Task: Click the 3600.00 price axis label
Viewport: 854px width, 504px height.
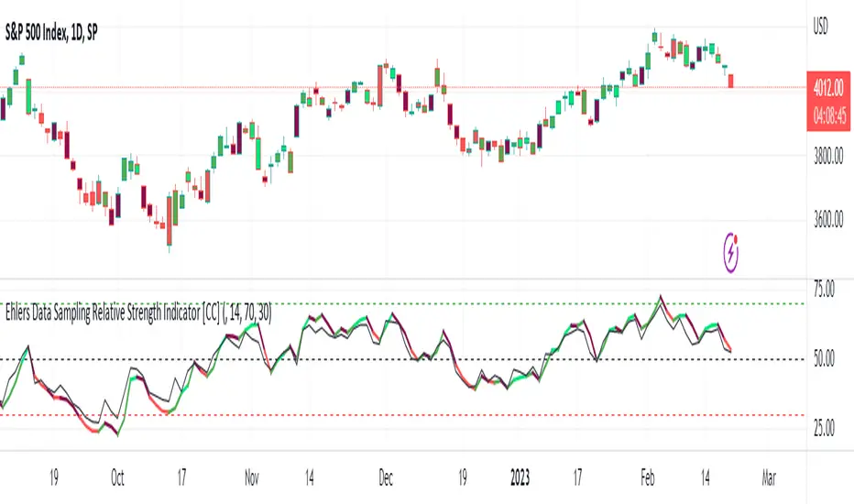Action: click(x=828, y=220)
